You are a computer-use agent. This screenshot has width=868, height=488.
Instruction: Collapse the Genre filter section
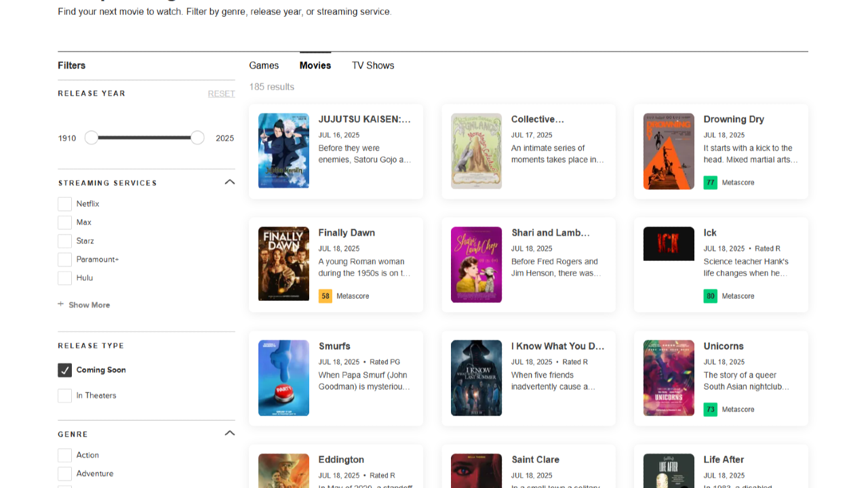pos(229,433)
